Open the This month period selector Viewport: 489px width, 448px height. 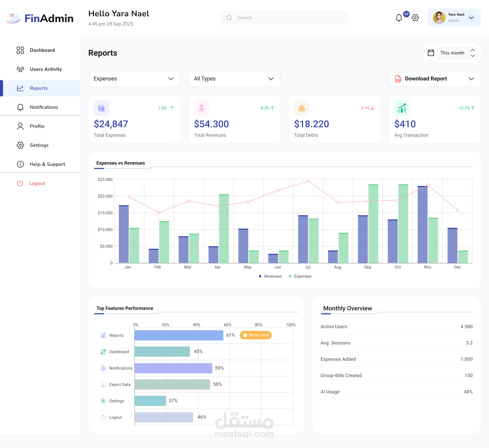(x=458, y=53)
